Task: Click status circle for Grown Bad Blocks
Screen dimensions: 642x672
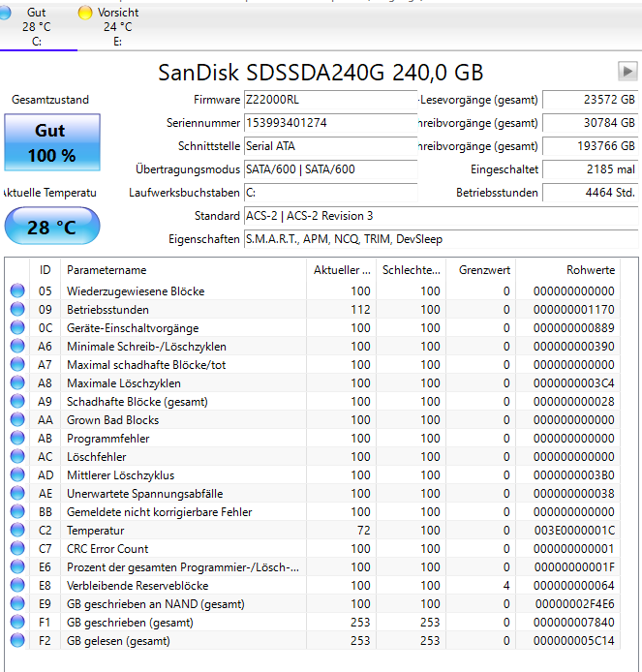Action: (x=17, y=419)
